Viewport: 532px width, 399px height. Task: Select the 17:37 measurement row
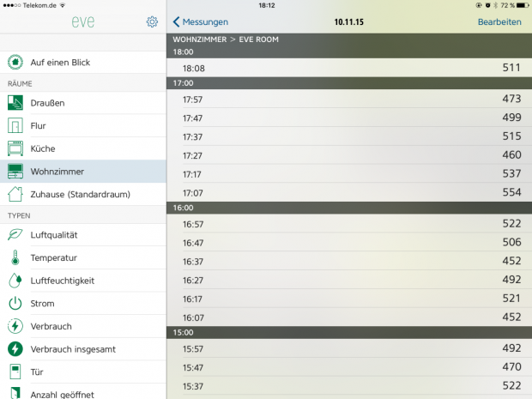[349, 136]
